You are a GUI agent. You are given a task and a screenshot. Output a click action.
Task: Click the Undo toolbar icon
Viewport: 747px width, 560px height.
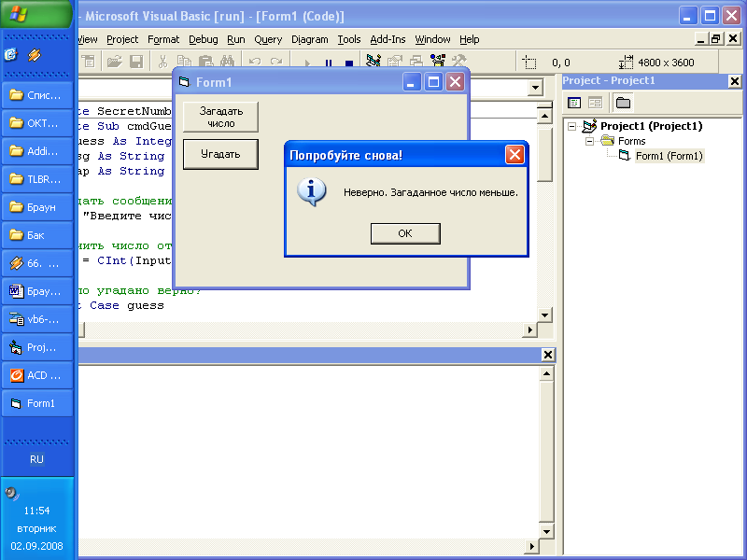[x=254, y=62]
